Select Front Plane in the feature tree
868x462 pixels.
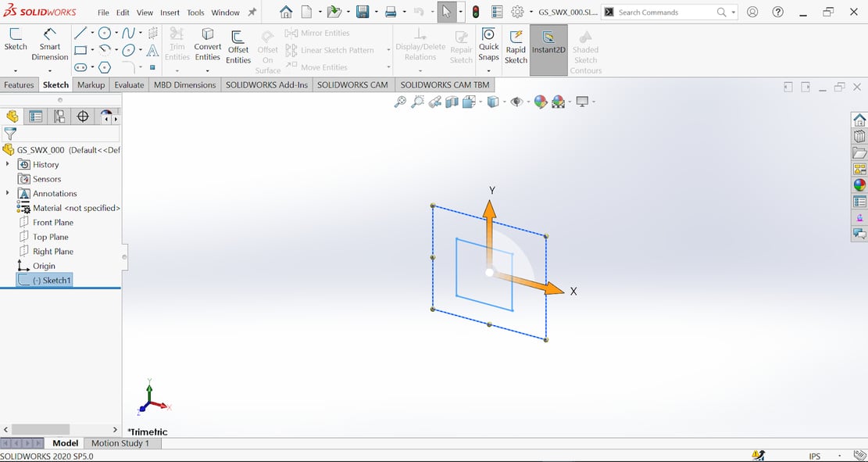[x=52, y=223]
